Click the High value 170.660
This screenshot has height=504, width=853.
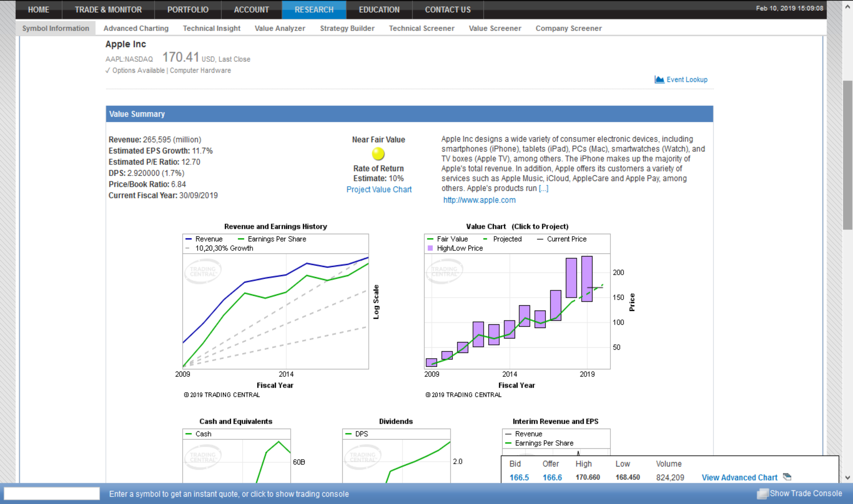pyautogui.click(x=587, y=477)
